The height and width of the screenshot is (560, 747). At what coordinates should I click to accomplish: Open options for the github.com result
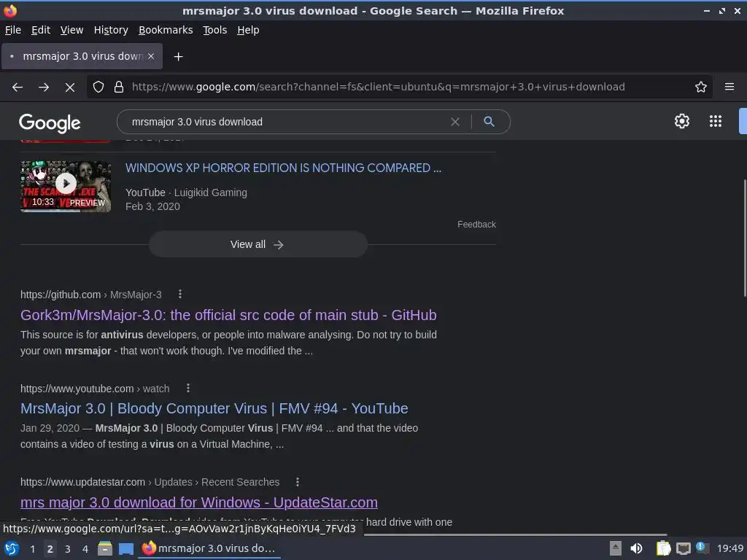180,295
